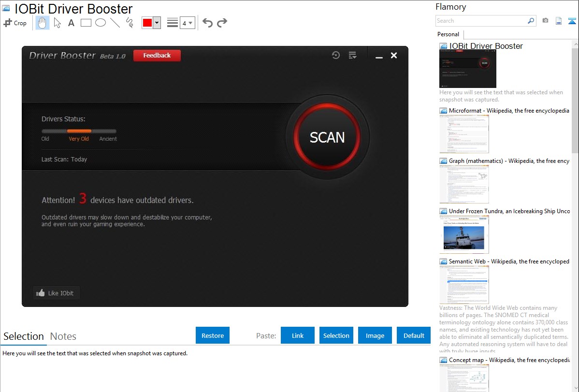This screenshot has height=392, width=579.
Task: Open Driver Booster's menu list icon
Action: 352,55
